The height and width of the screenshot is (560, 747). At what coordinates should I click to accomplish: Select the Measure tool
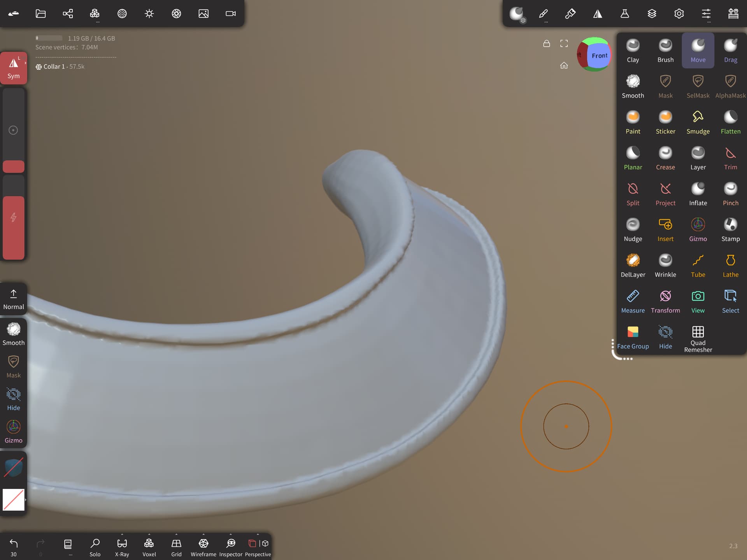(x=633, y=301)
